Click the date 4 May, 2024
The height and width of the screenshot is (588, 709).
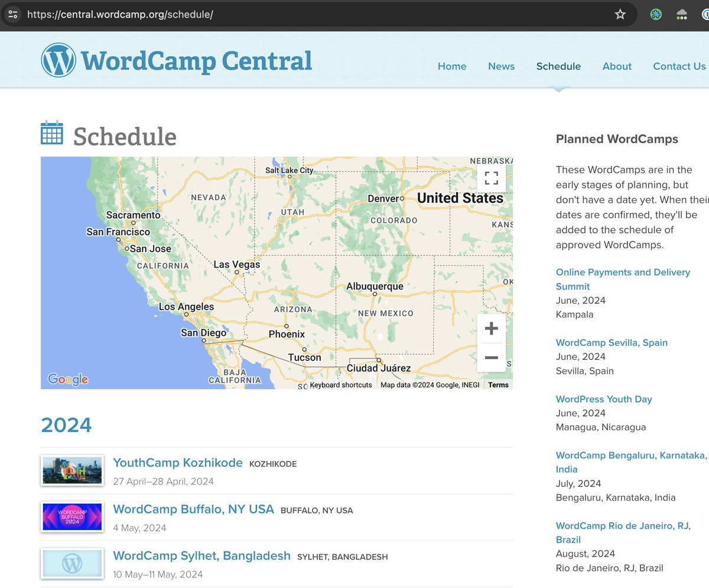pyautogui.click(x=139, y=528)
